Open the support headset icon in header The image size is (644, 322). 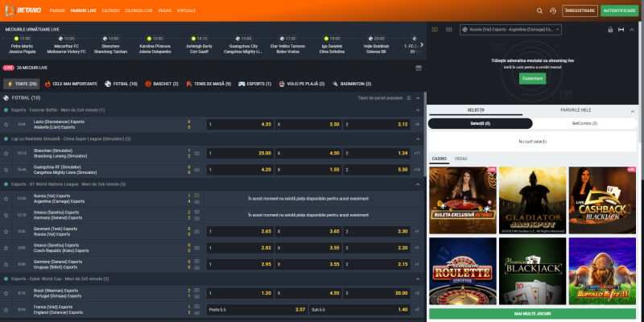[553, 10]
